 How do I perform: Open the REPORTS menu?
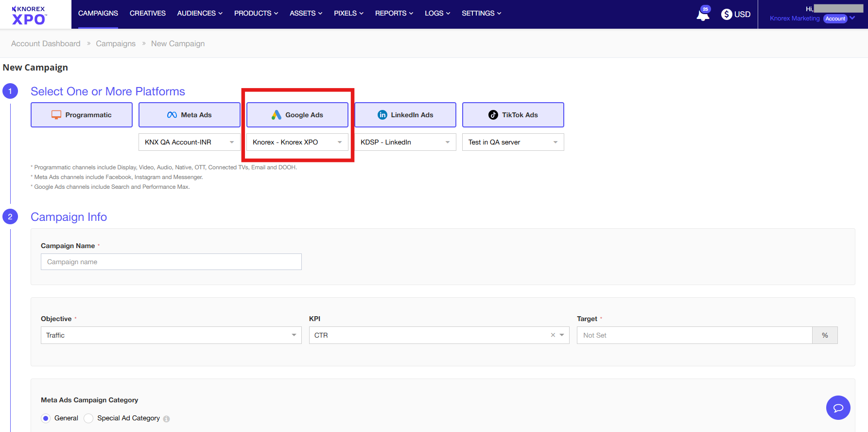(x=394, y=13)
